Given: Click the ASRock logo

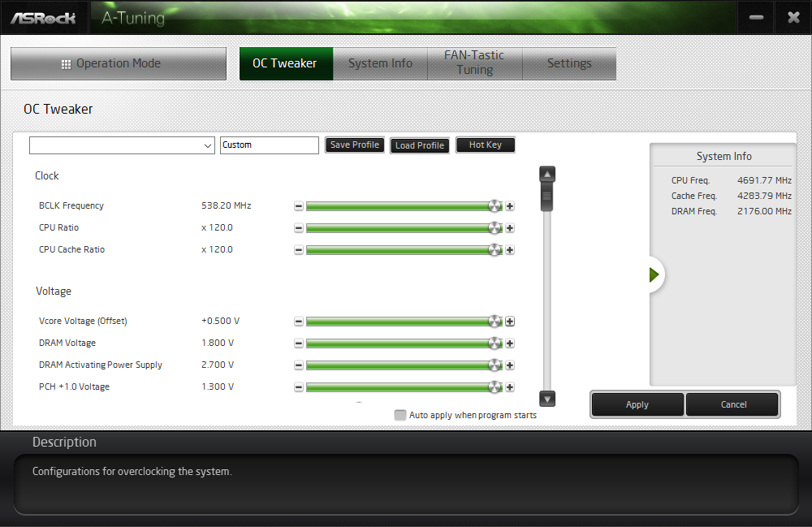Looking at the screenshot, I should tap(44, 18).
